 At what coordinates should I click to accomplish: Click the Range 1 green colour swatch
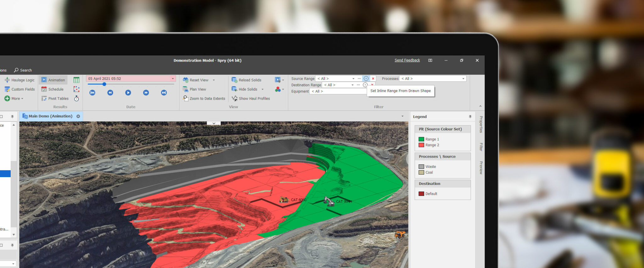(421, 139)
